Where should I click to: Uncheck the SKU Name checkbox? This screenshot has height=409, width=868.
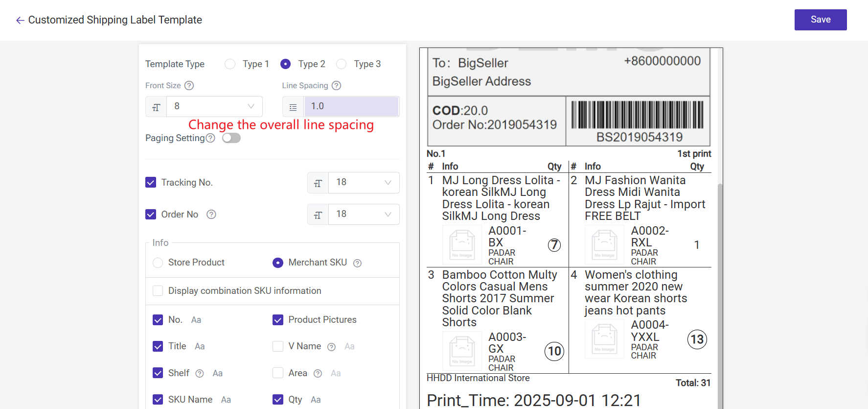(x=158, y=400)
